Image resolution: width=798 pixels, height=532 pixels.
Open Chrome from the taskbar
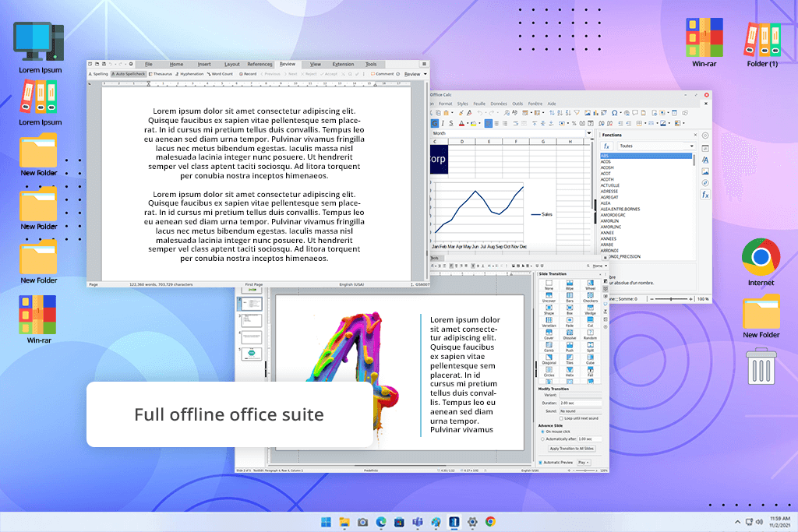coord(490,522)
